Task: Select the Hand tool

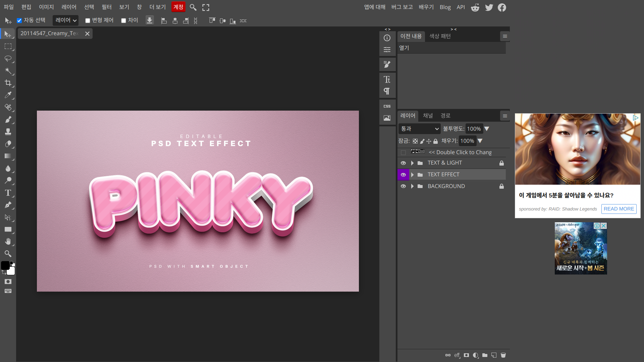Action: [x=8, y=241]
